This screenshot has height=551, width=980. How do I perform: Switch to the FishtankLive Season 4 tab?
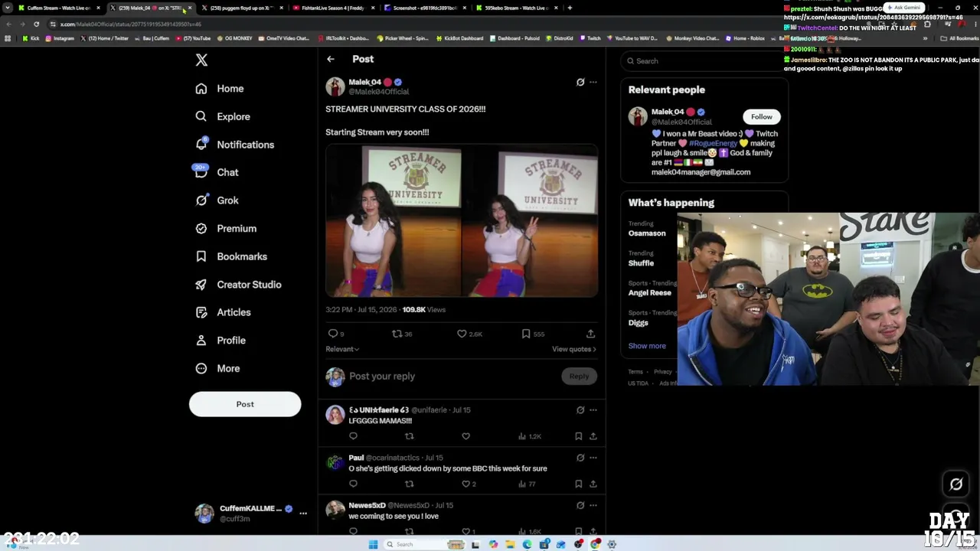pyautogui.click(x=334, y=8)
